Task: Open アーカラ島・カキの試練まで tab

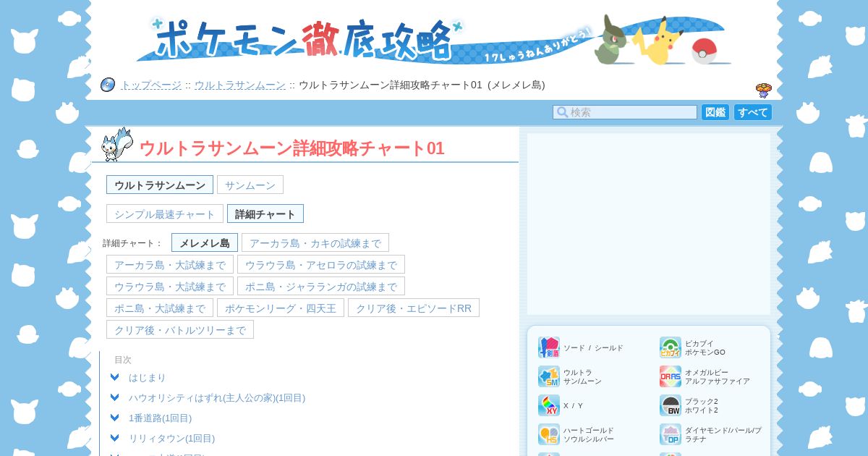Action: point(315,242)
